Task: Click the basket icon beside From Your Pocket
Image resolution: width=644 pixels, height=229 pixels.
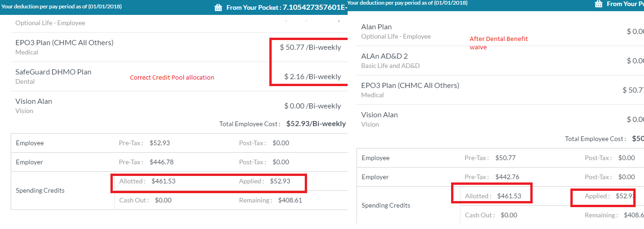Action: (x=218, y=7)
